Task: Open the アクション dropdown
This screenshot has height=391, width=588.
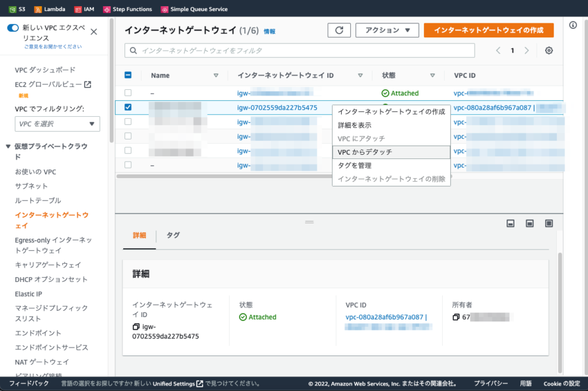Action: [387, 29]
